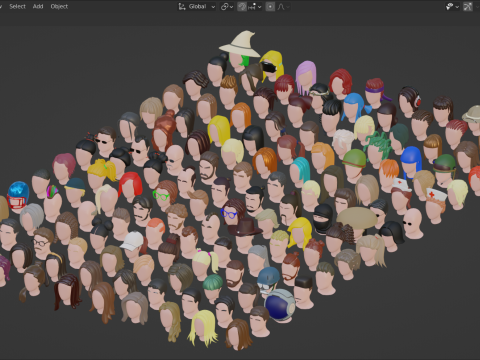This screenshot has width=480, height=360.
Task: Select the head with wide beige flat hat
Action: pos(357,223)
